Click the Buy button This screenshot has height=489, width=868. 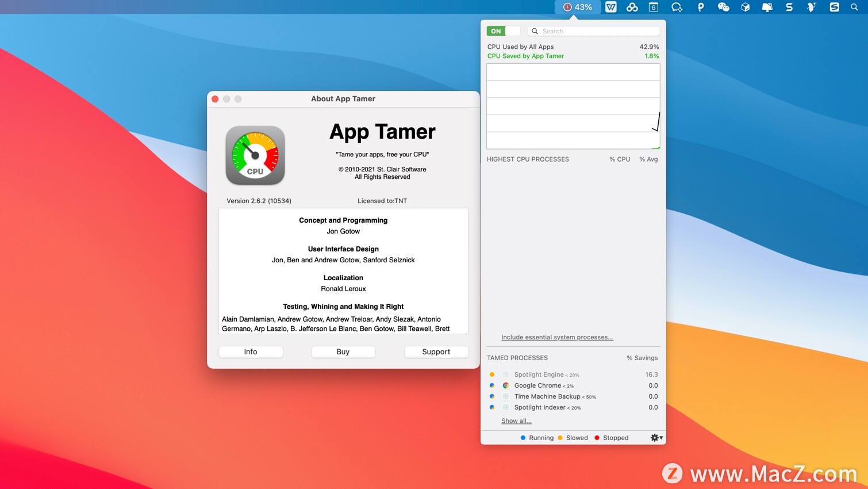click(x=343, y=352)
